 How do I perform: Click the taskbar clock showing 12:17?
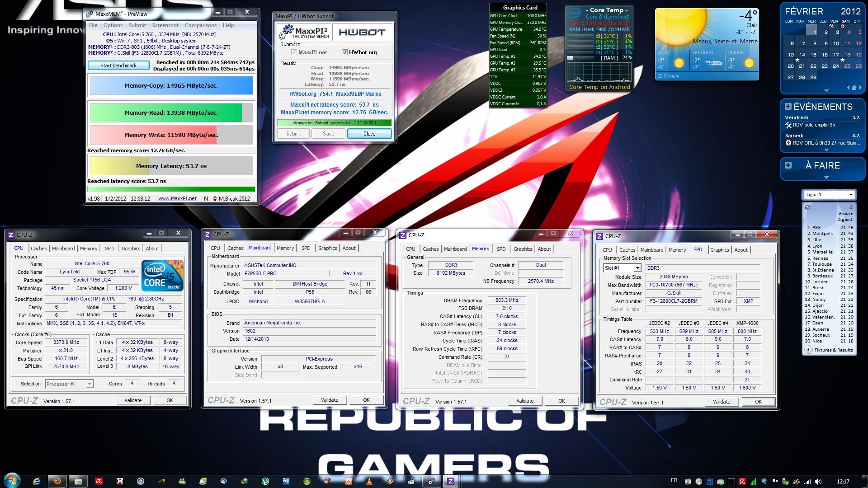pyautogui.click(x=843, y=482)
